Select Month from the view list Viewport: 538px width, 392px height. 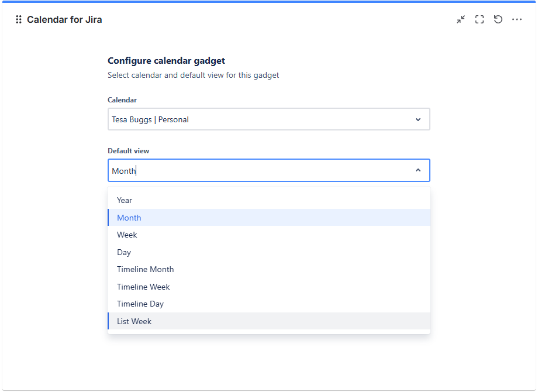pos(129,218)
